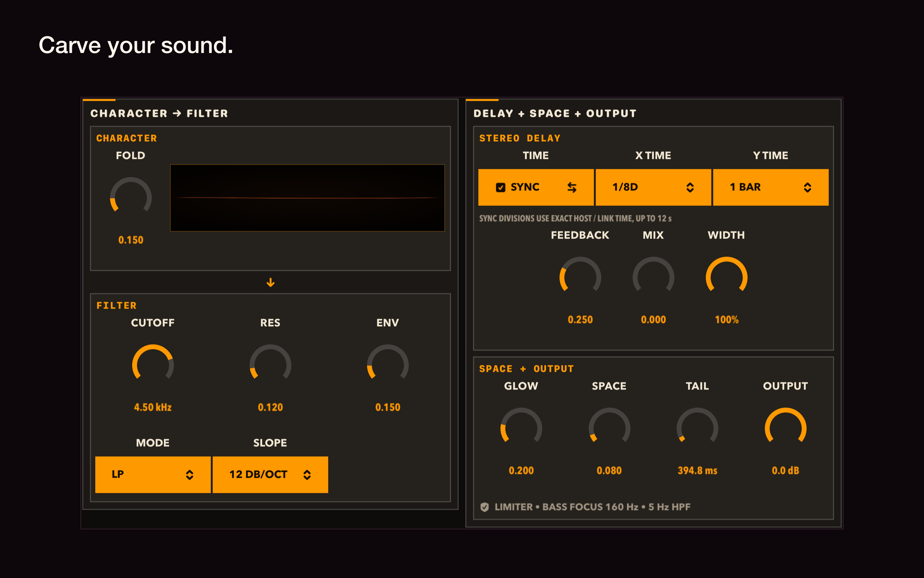This screenshot has height=578, width=924.
Task: Click the SPACE + OUTPUT section title
Action: [526, 369]
